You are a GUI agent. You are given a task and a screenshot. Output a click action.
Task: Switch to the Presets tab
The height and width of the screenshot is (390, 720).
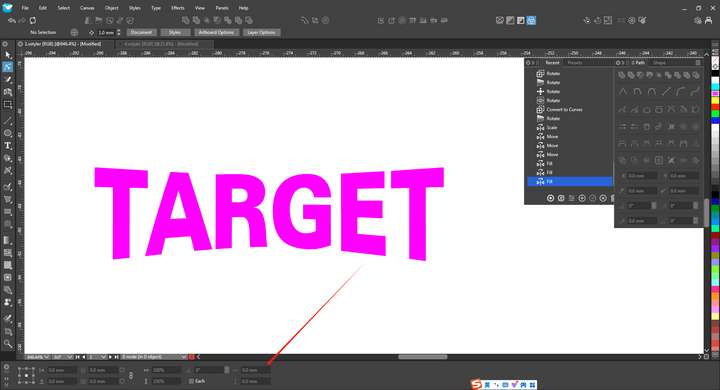point(574,62)
